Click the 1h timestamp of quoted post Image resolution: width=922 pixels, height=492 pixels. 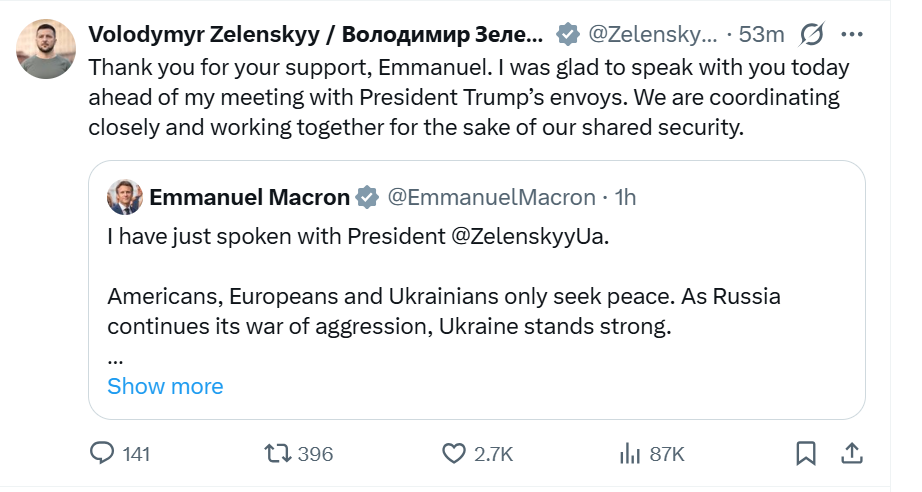[x=625, y=197]
